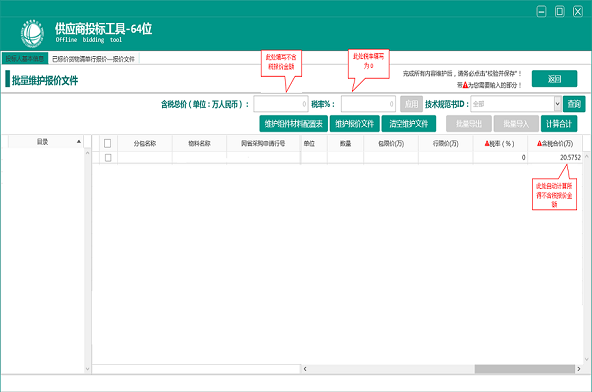
Task: Focus the 税率% input field
Action: pos(368,104)
